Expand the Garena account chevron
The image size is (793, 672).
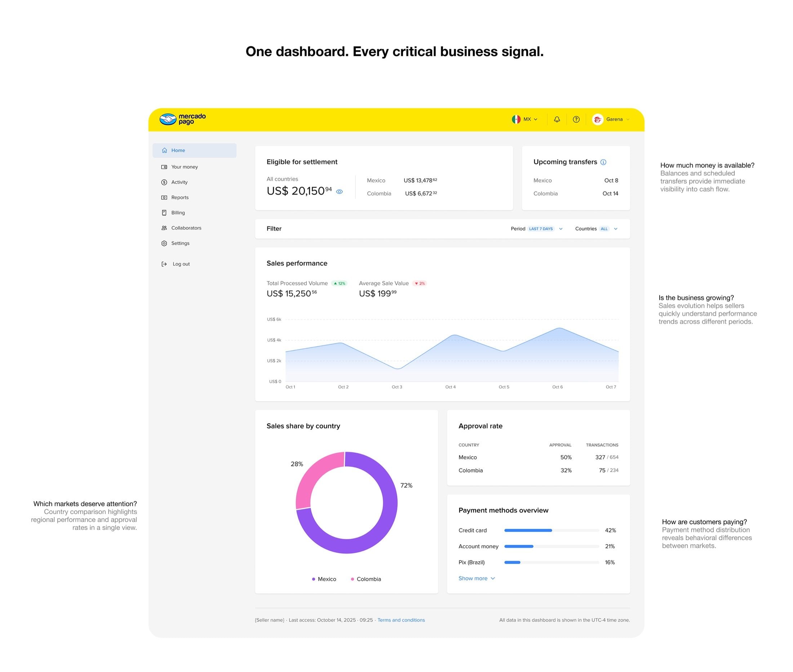pyautogui.click(x=628, y=119)
